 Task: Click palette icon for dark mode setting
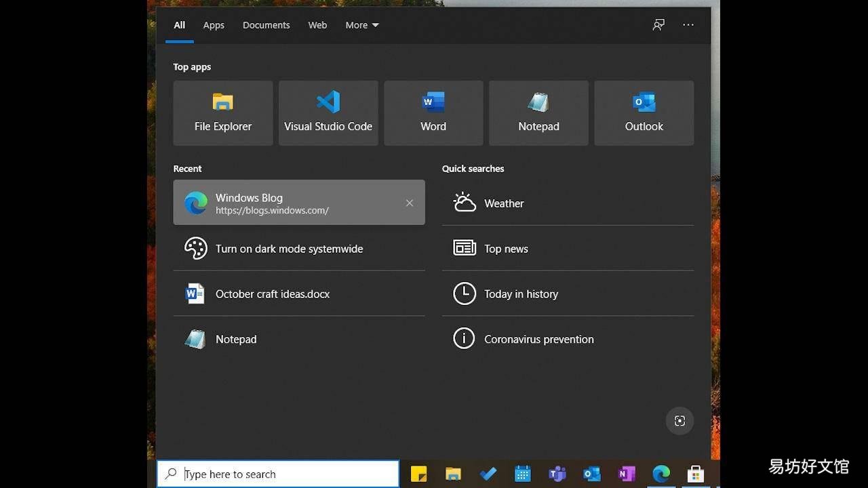(195, 248)
